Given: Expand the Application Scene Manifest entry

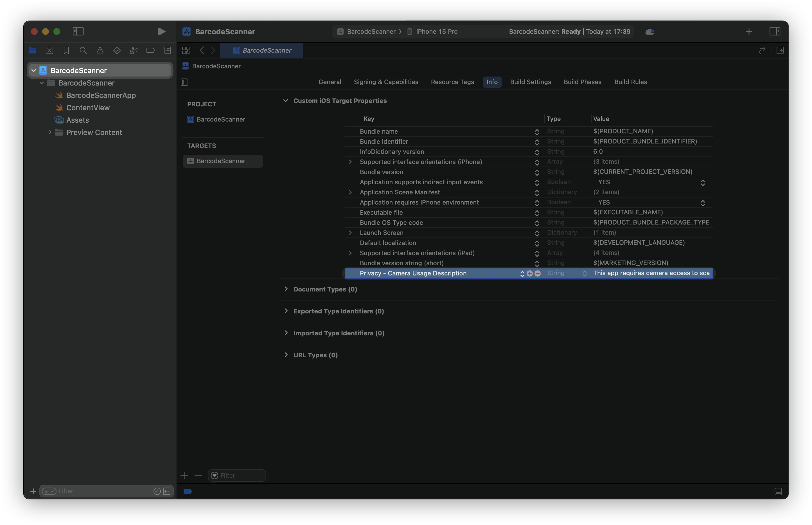Looking at the screenshot, I should click(351, 192).
